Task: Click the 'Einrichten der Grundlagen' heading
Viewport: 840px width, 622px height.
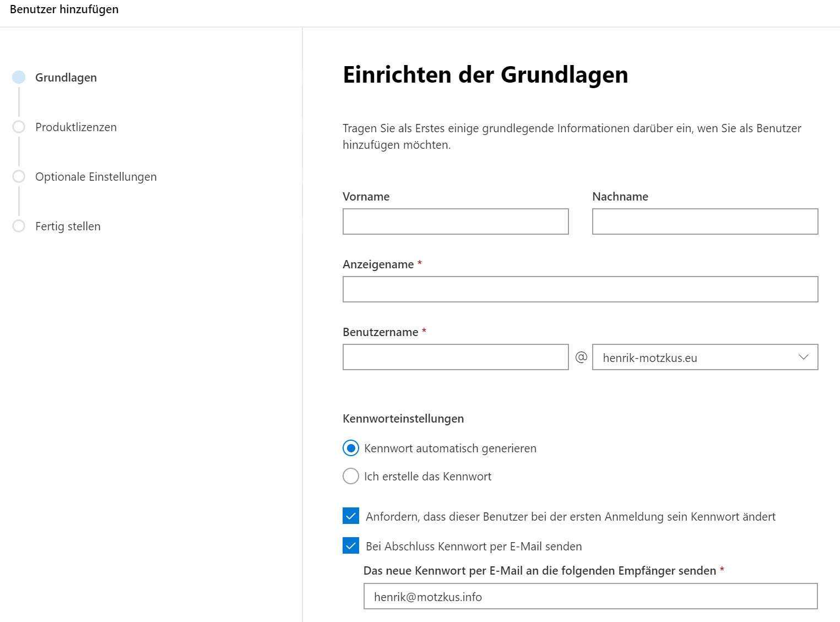Action: (485, 74)
